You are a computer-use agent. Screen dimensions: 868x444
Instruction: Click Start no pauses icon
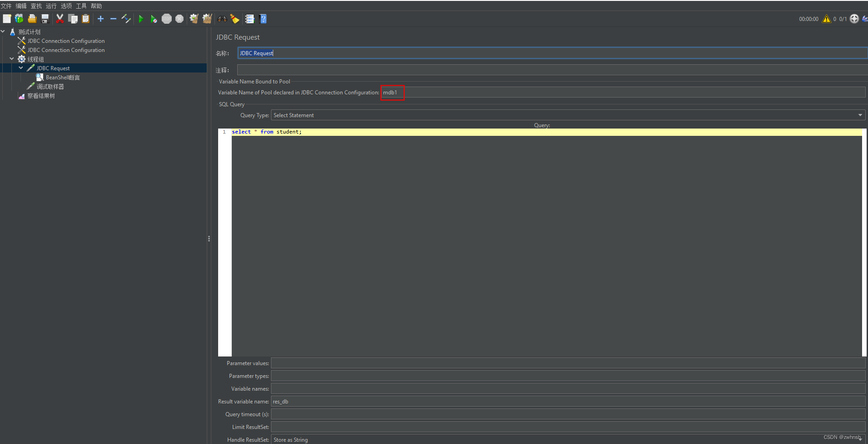click(x=154, y=19)
